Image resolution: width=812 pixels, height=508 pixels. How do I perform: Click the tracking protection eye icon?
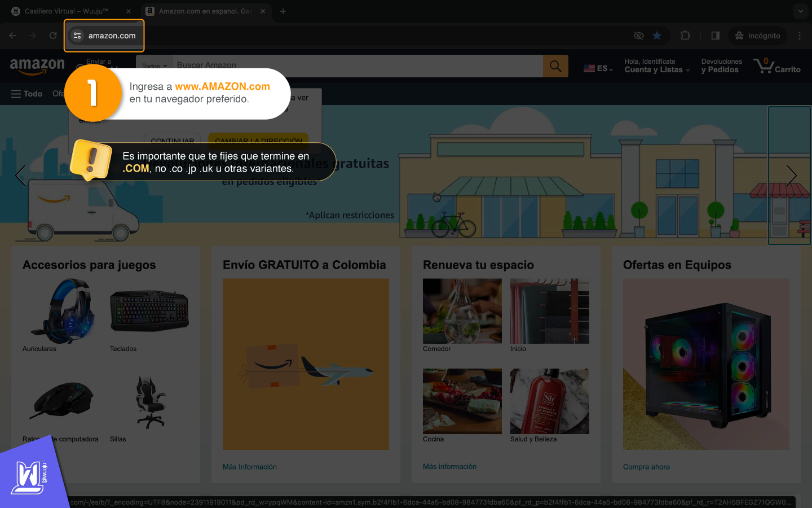tap(638, 36)
